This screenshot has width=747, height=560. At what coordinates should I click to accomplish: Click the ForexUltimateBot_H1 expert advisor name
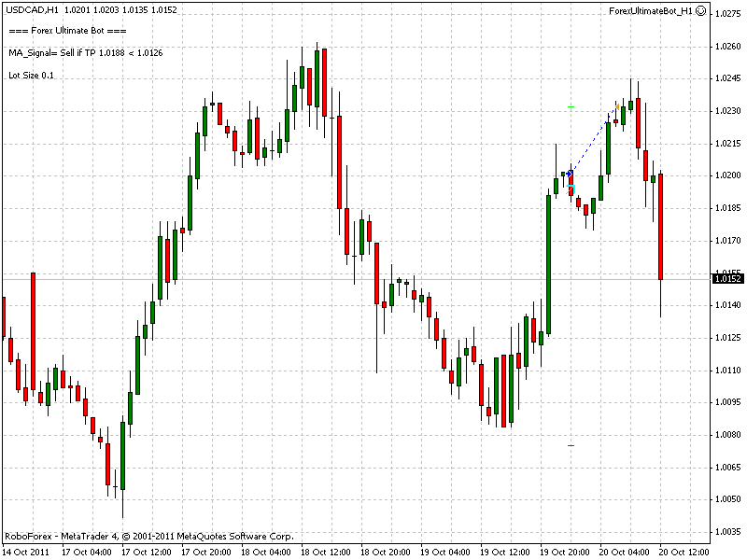coord(651,10)
